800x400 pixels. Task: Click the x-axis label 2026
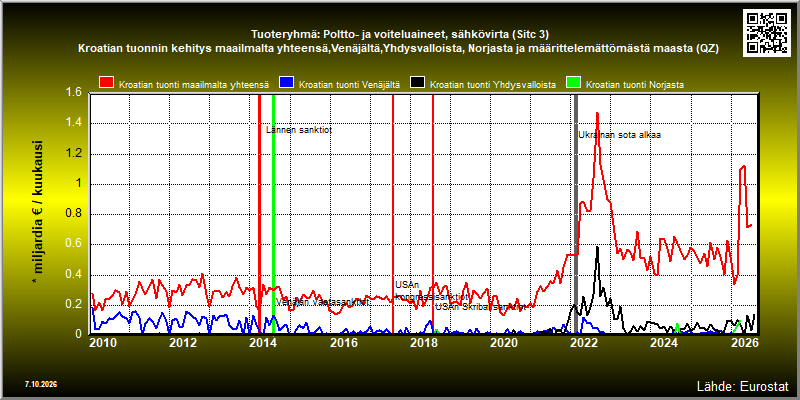743,342
